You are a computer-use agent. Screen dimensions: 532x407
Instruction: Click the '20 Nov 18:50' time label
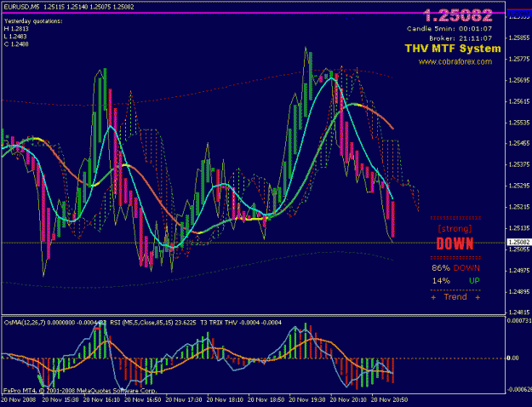pyautogui.click(x=266, y=400)
